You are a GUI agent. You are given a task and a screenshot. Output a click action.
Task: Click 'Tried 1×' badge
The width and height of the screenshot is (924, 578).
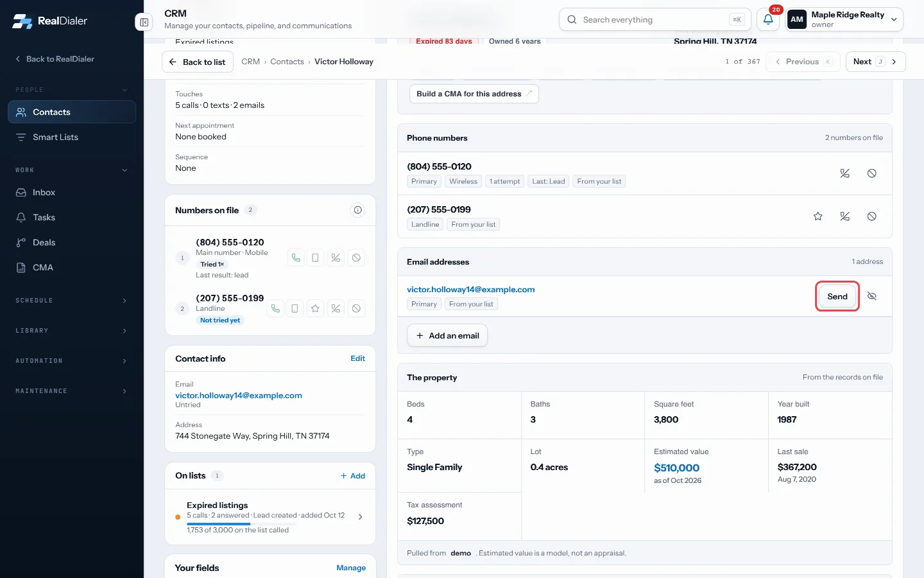point(212,264)
